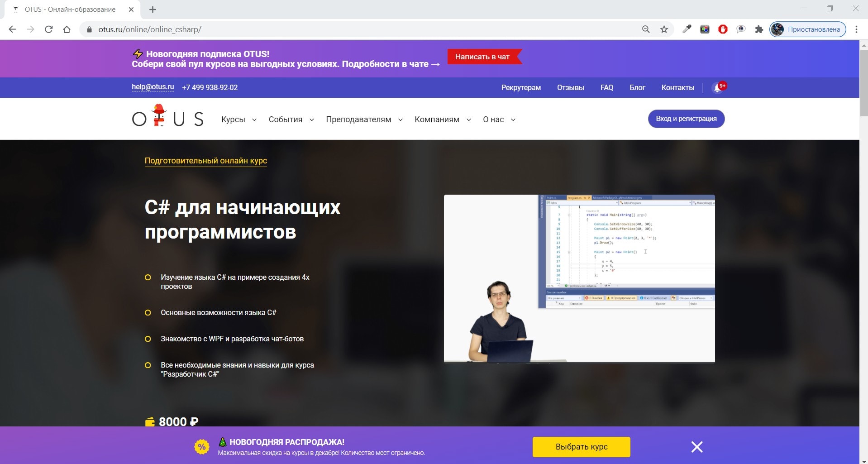Click the screenshot extension icon

point(705,29)
